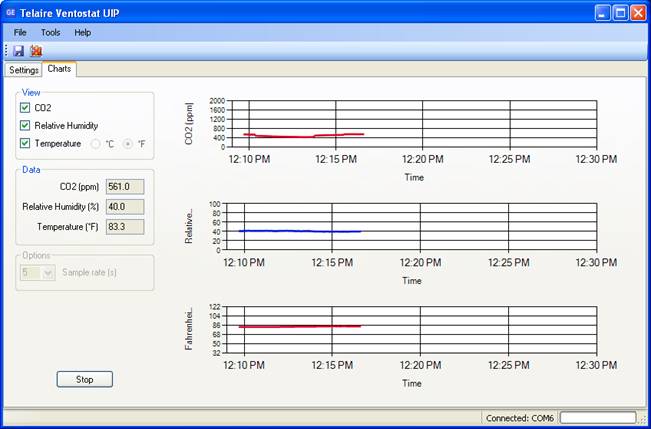Maximize the Telaire Ventostat window

pos(620,13)
